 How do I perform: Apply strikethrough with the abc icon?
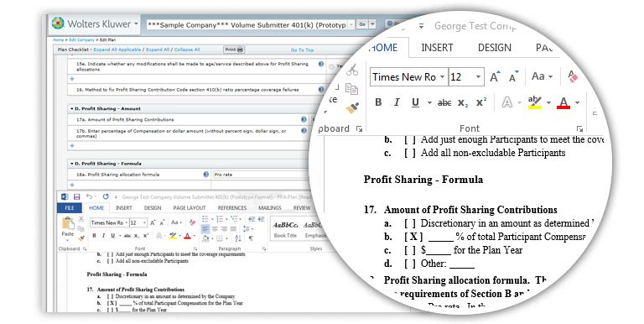click(x=444, y=102)
